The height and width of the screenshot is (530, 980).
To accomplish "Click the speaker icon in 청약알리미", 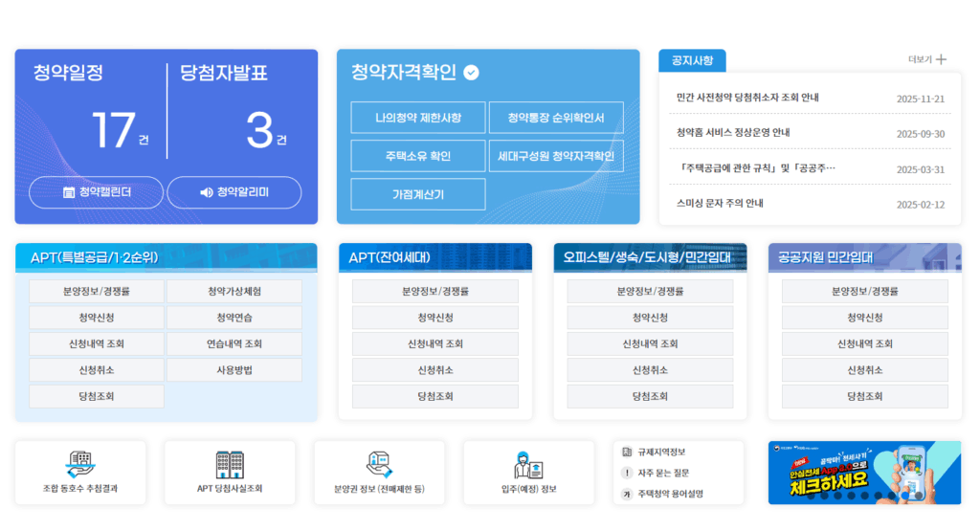I will (x=207, y=192).
